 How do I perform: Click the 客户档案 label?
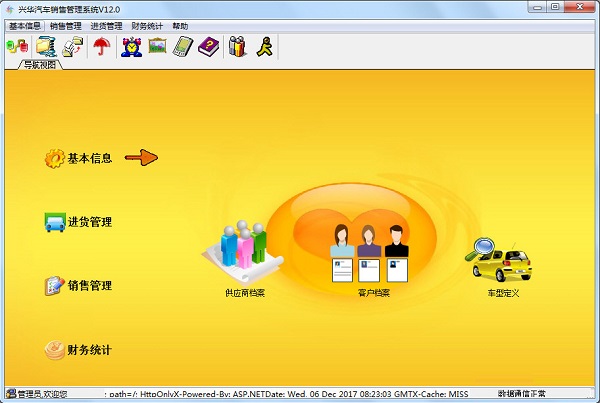373,293
